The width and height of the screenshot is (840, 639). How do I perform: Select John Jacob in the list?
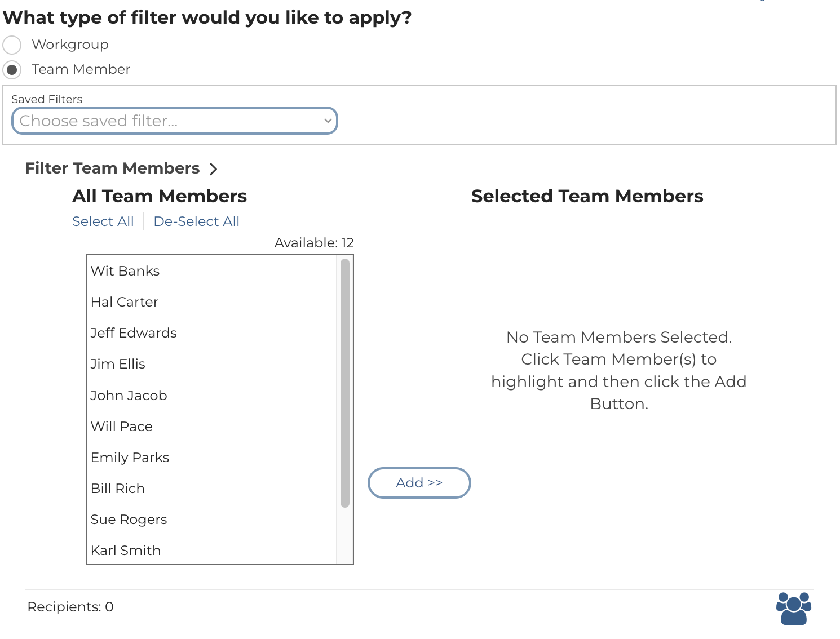pyautogui.click(x=129, y=396)
